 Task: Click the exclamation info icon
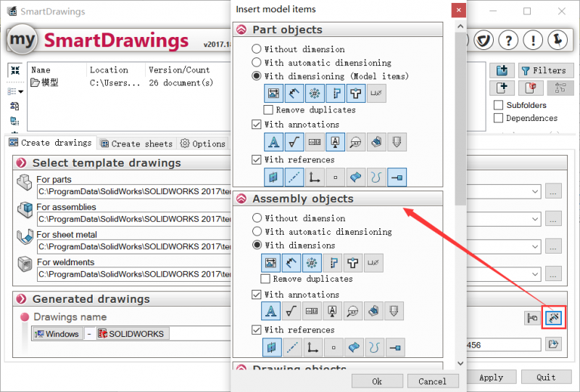pos(533,40)
